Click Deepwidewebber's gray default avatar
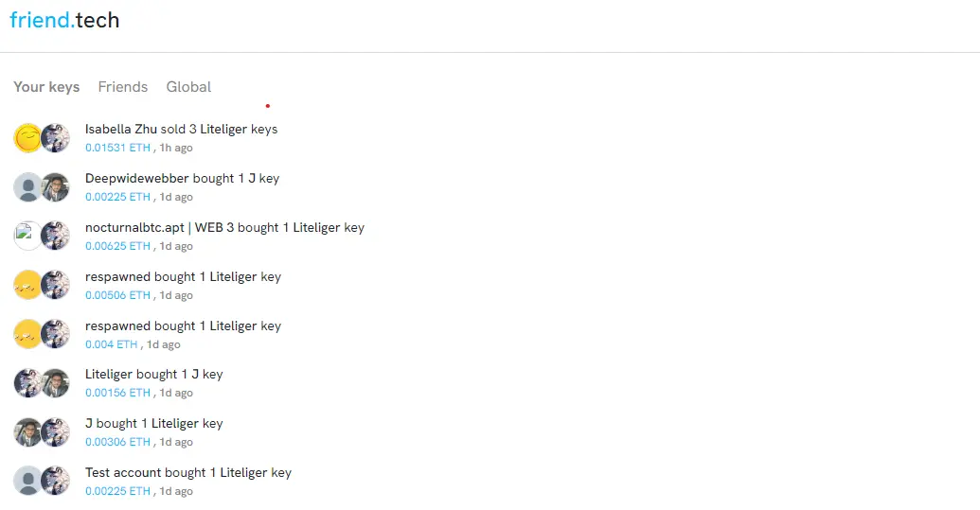980x510 pixels. coord(27,187)
